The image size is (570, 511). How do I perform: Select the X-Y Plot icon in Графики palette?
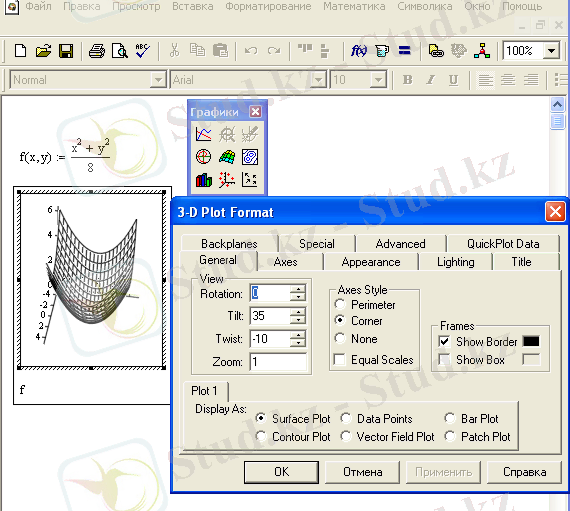click(x=203, y=134)
